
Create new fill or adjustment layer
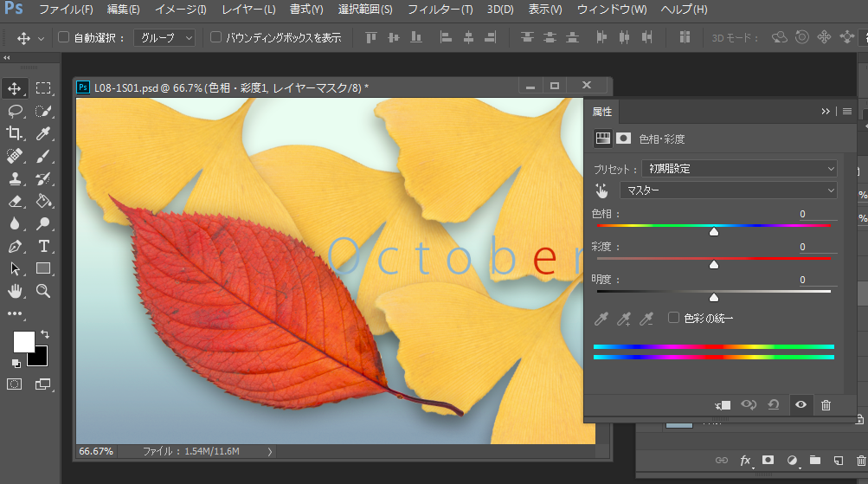(792, 460)
